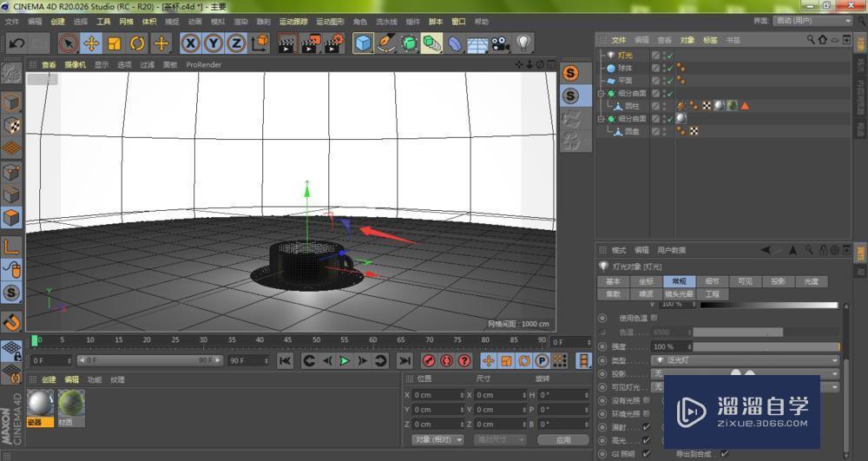Click Object Manager search icon
The width and height of the screenshot is (868, 461).
click(x=811, y=40)
